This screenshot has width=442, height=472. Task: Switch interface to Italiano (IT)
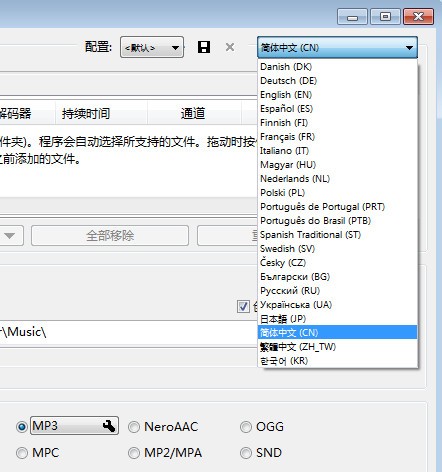(337, 151)
